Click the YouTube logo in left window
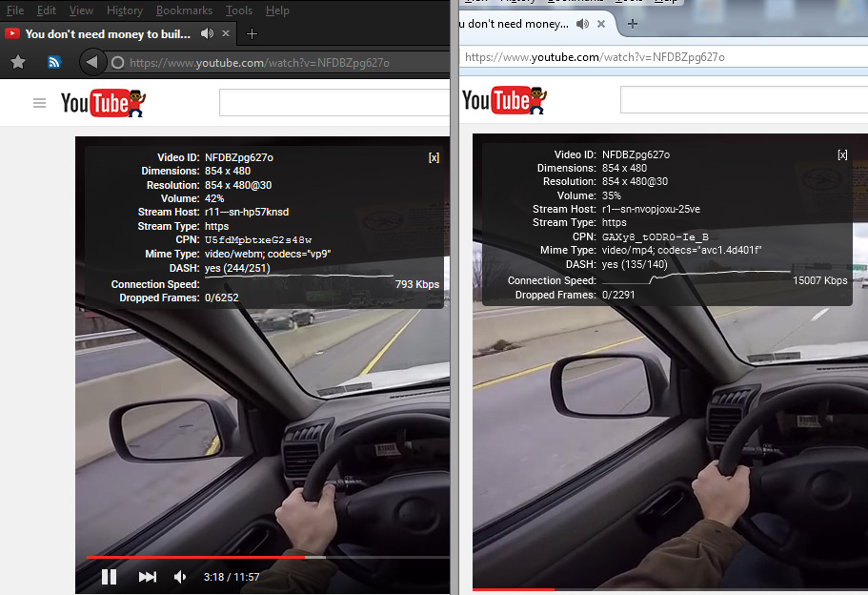Viewport: 868px width, 595px height. [x=103, y=103]
